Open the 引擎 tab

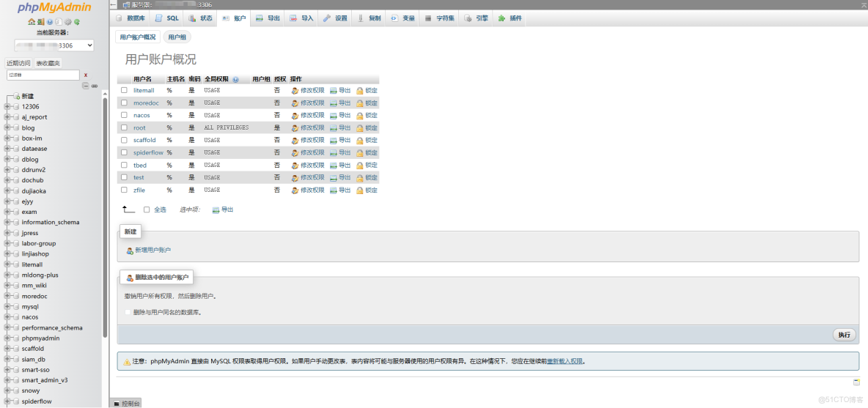(476, 18)
